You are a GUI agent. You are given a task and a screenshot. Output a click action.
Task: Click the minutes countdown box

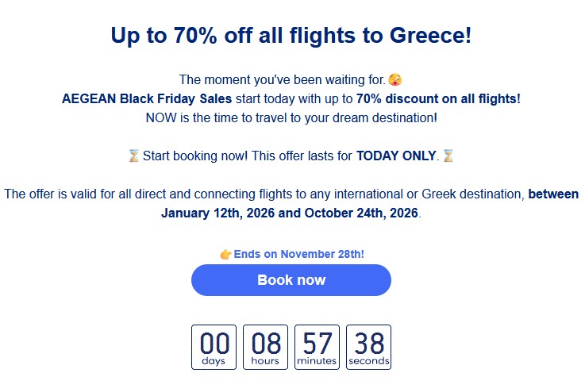click(x=318, y=347)
